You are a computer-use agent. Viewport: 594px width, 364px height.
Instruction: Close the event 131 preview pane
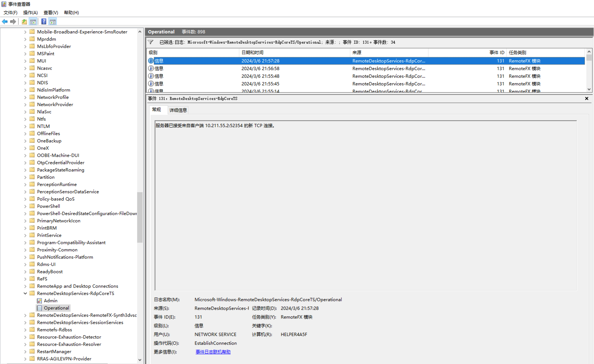click(x=587, y=98)
